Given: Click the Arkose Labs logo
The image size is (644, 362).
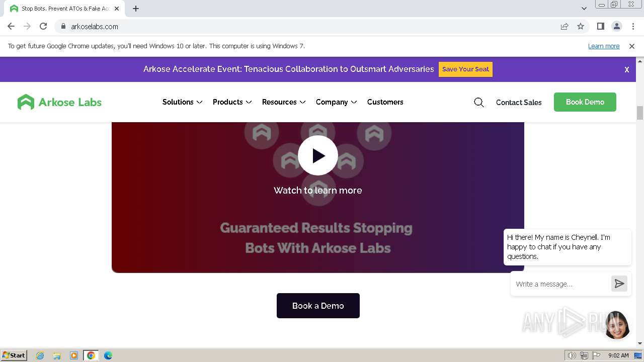Looking at the screenshot, I should (59, 102).
